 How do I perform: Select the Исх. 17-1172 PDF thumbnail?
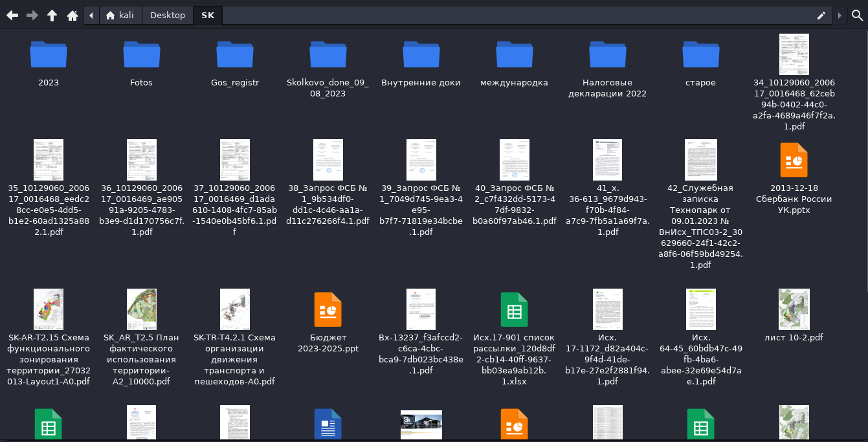point(608,309)
